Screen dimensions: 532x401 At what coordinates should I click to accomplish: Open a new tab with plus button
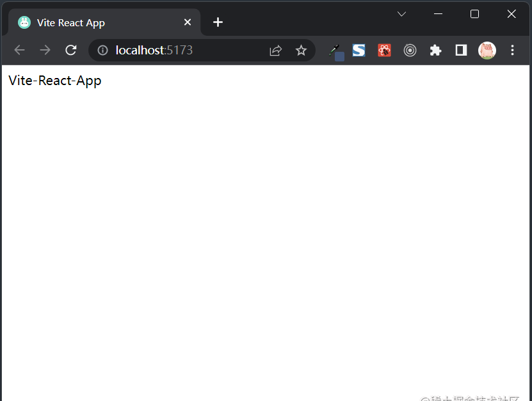(x=218, y=22)
